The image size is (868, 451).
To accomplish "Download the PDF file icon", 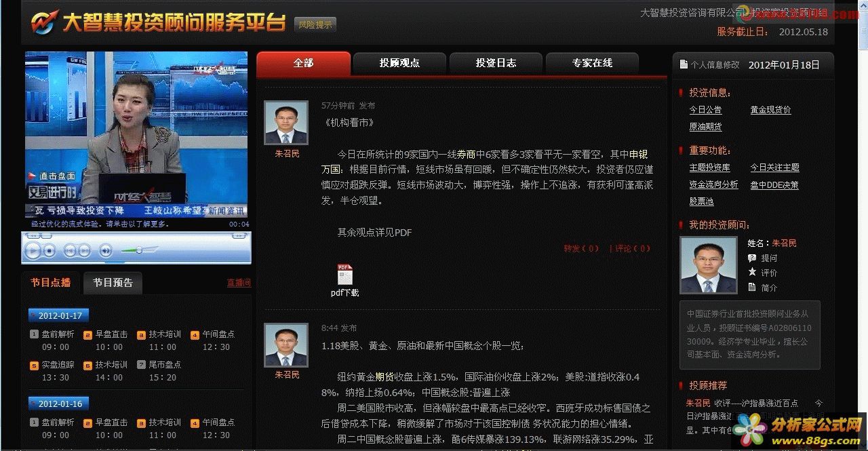I will pyautogui.click(x=344, y=275).
